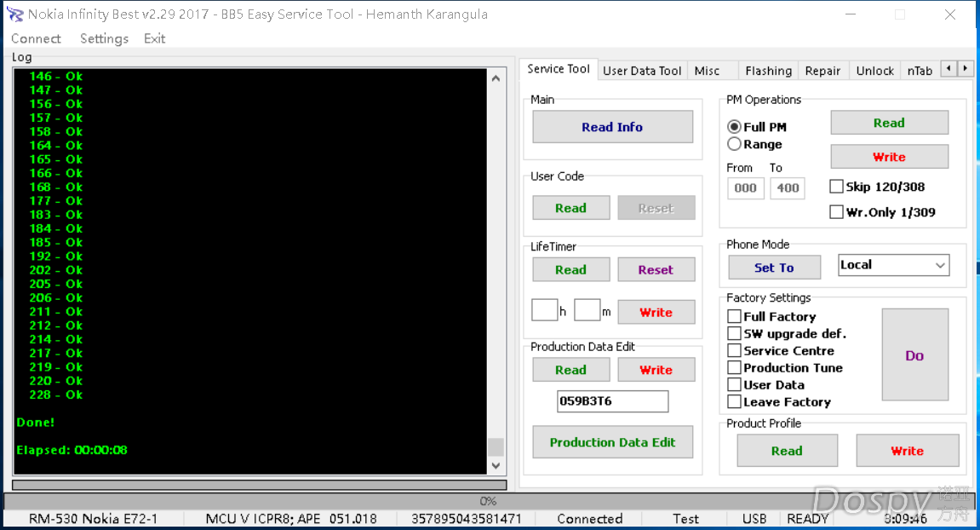
Task: Click Read in Production Data Edit group
Action: click(570, 370)
